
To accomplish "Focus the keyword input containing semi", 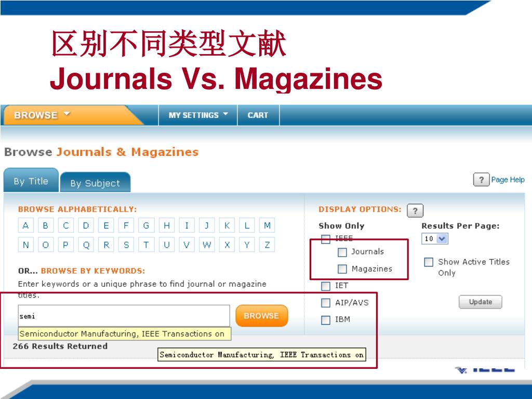I will 124,316.
